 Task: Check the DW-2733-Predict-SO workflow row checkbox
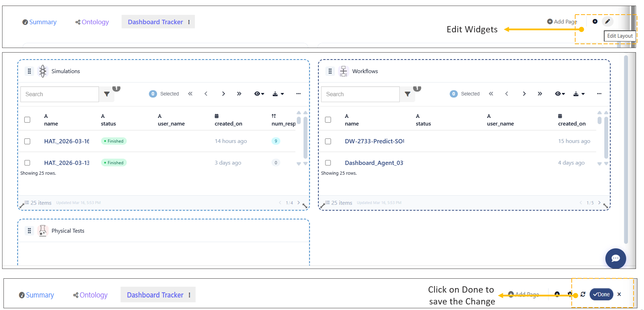coord(328,141)
